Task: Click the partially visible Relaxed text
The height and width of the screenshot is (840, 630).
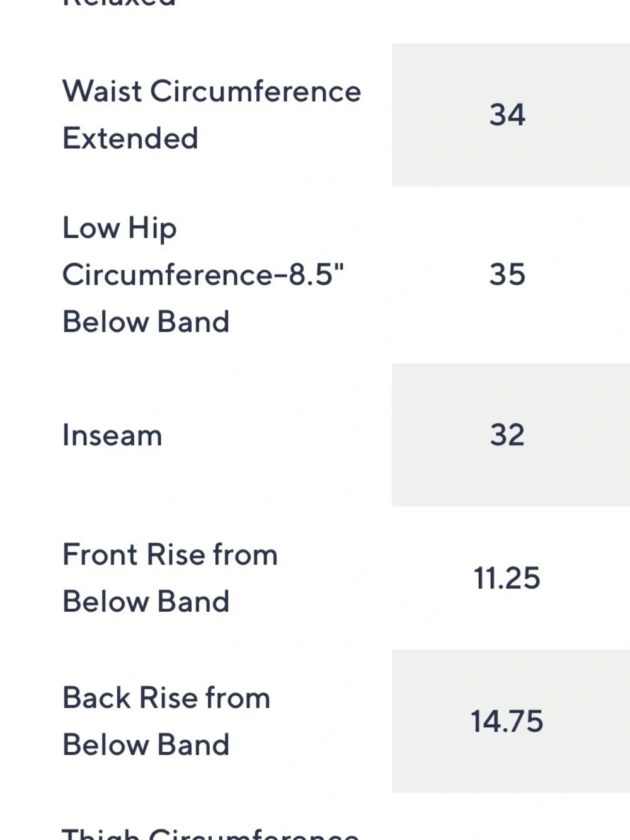Action: tap(119, 3)
